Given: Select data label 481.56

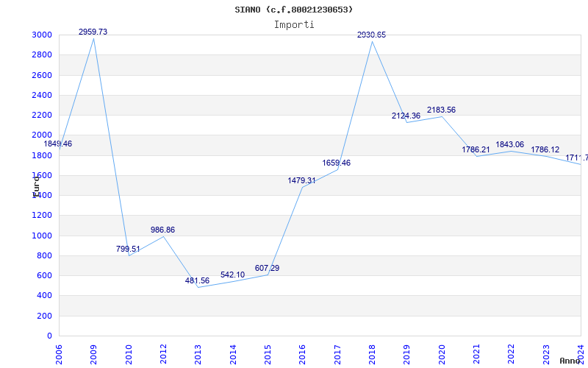Looking at the screenshot, I should click(197, 280).
